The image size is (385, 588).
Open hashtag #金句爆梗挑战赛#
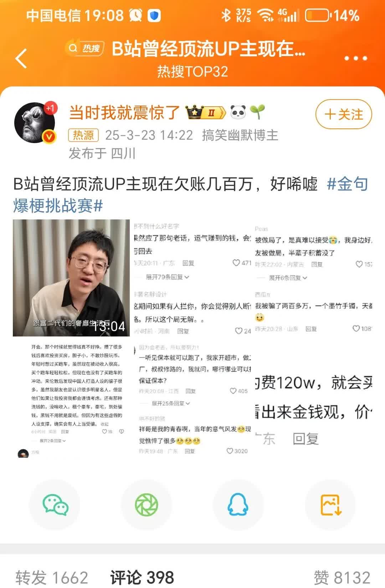[190, 195]
